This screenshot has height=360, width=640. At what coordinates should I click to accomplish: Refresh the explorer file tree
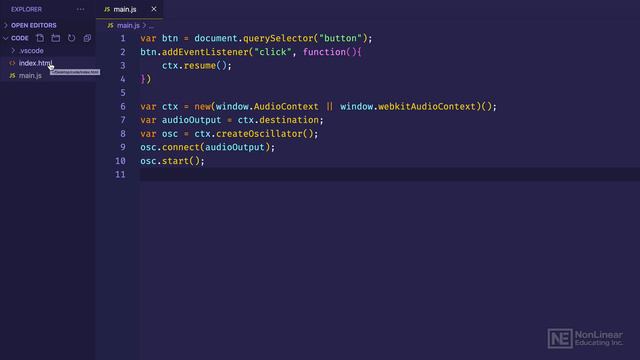point(71,38)
